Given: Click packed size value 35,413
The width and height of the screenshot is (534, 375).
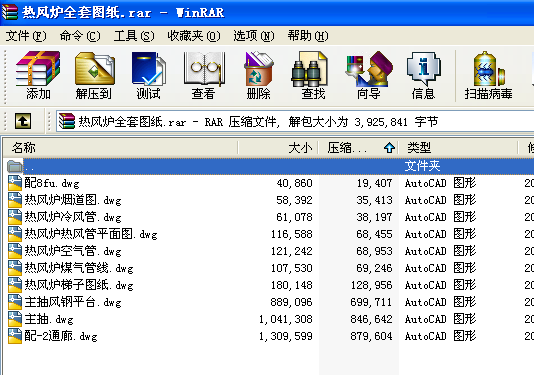Looking at the screenshot, I should [375, 200].
